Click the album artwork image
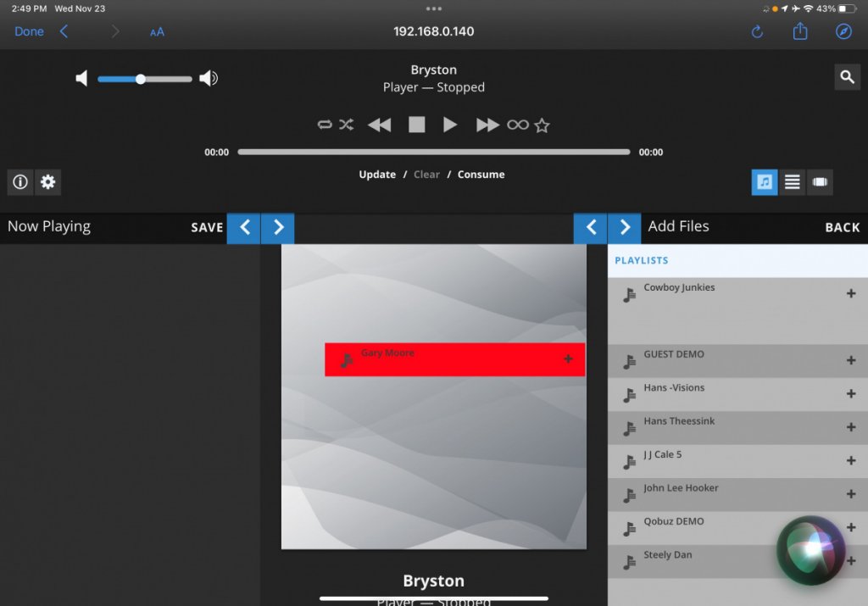868x606 pixels. click(x=433, y=397)
